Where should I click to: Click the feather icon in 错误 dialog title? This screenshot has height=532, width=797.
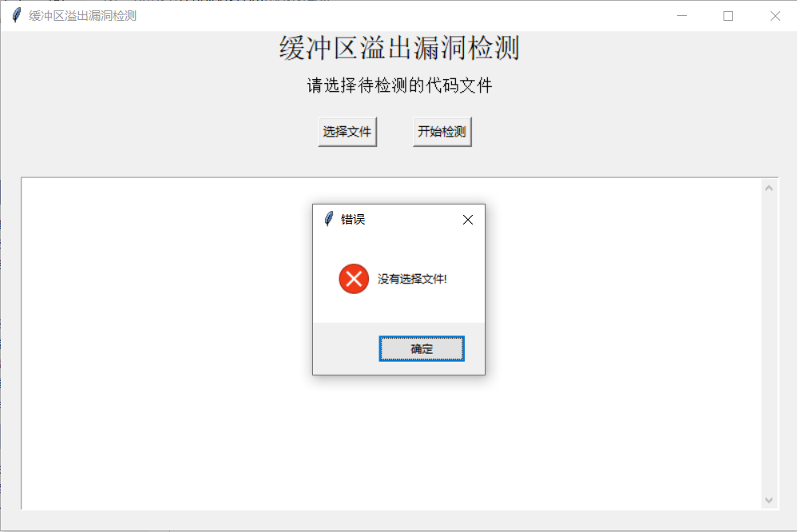point(328,219)
